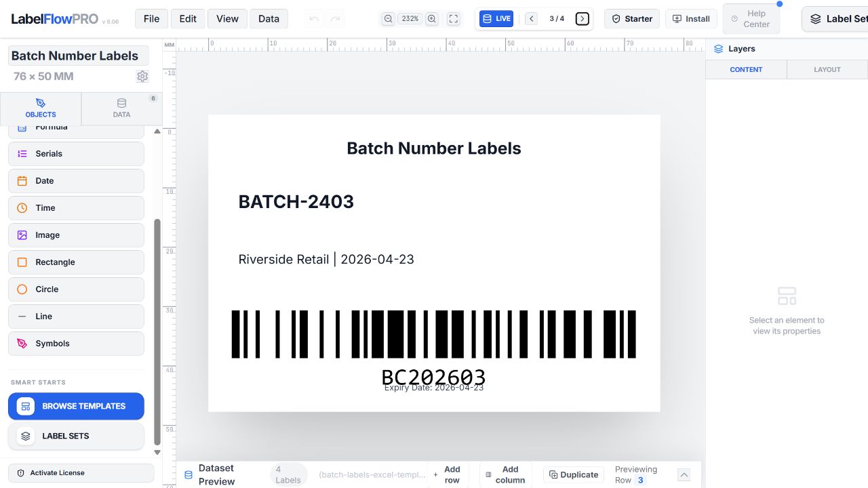Click the 4 Labels count badge
Viewport: 868px width, 488px height.
(x=288, y=474)
